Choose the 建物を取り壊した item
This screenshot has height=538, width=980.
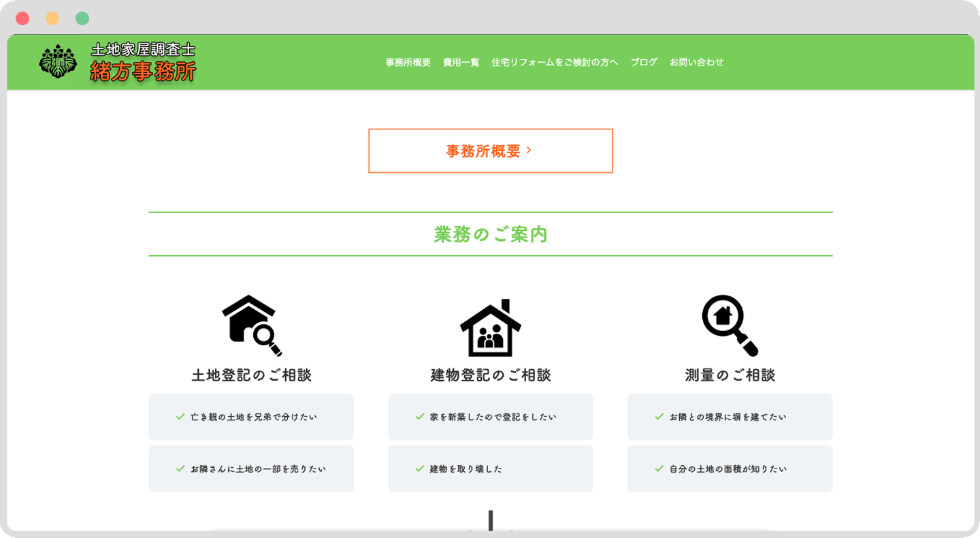click(490, 469)
